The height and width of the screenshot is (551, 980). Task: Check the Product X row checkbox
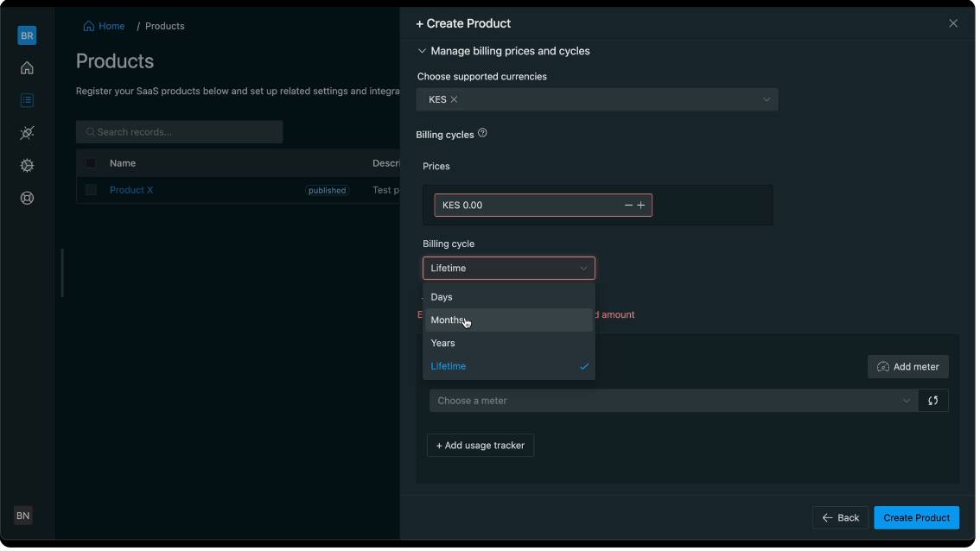click(x=91, y=190)
